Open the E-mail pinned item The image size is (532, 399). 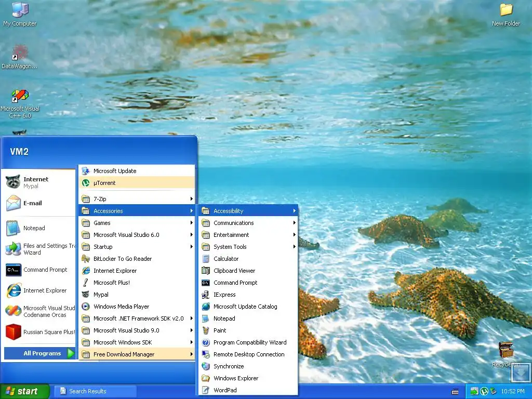[38, 203]
